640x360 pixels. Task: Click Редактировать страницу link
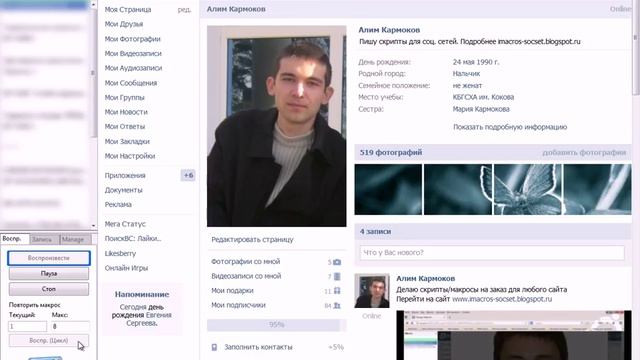[x=252, y=240]
